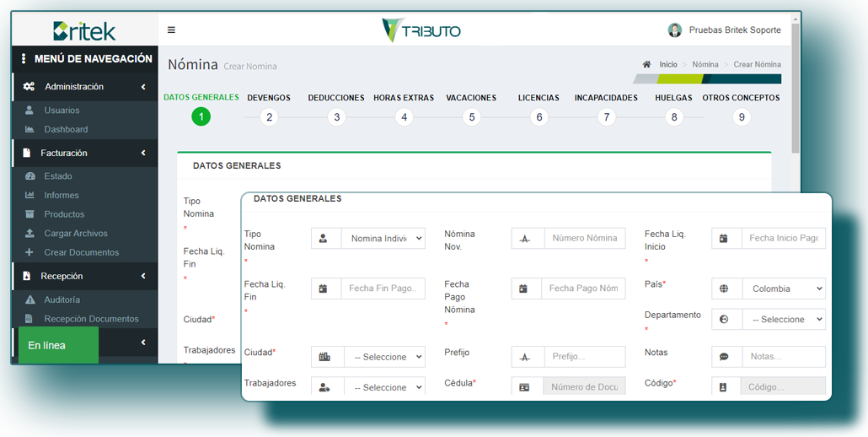Click the Número Nómina input field
This screenshot has width=868, height=437.
coord(585,239)
